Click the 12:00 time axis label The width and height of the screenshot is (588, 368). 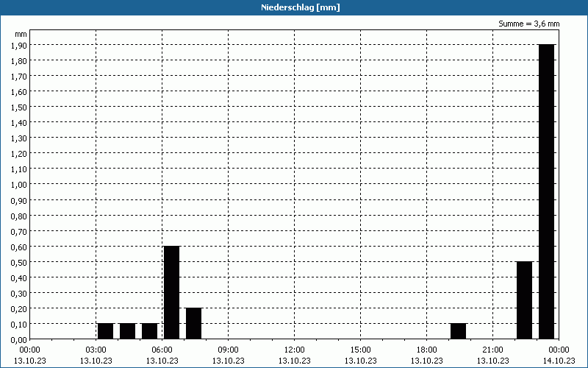(x=295, y=350)
